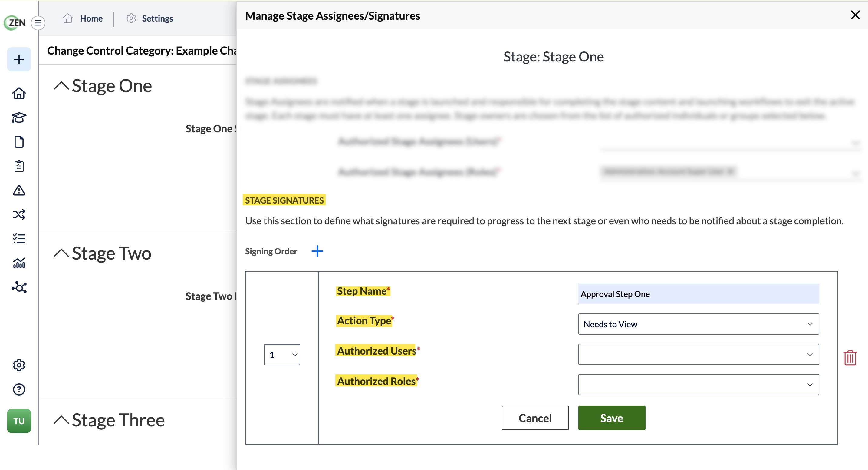This screenshot has width=868, height=470.
Task: Close the Manage Stage Assignees panel
Action: [855, 15]
